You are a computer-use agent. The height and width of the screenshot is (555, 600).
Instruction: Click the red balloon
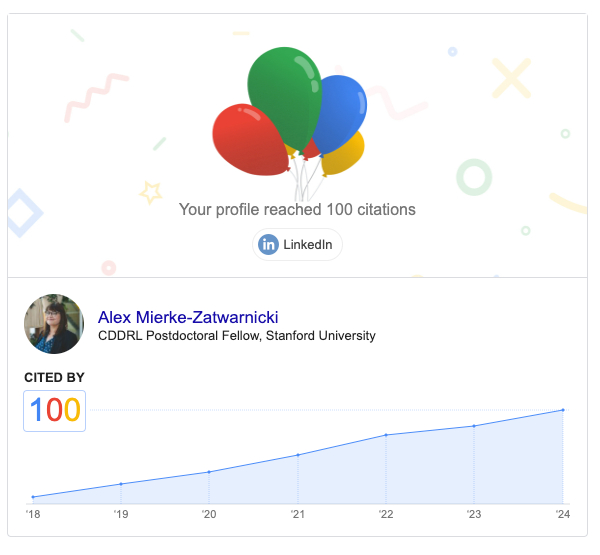click(248, 140)
